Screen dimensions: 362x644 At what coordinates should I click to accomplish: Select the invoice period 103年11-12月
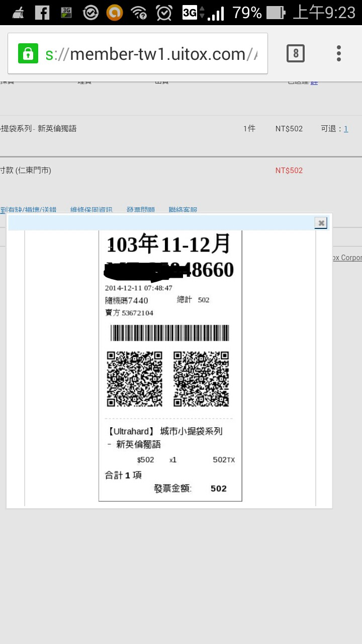[x=169, y=245]
